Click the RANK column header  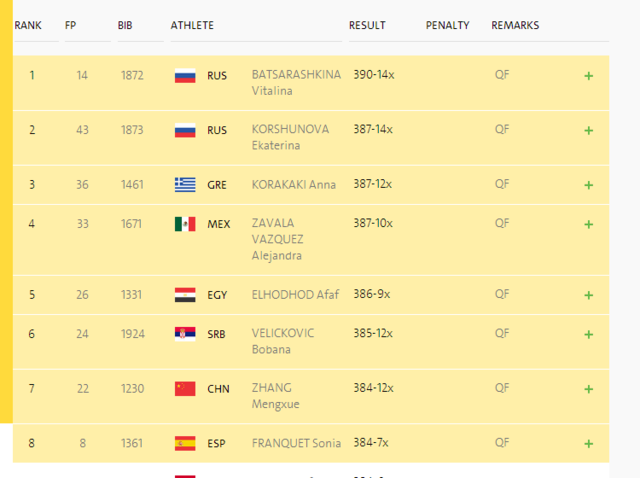click(x=27, y=25)
